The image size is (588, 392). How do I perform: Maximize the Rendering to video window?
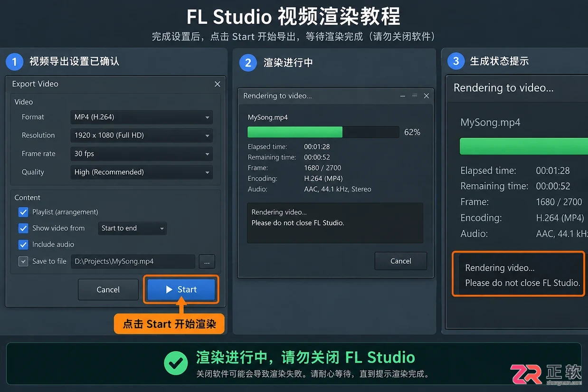[414, 96]
